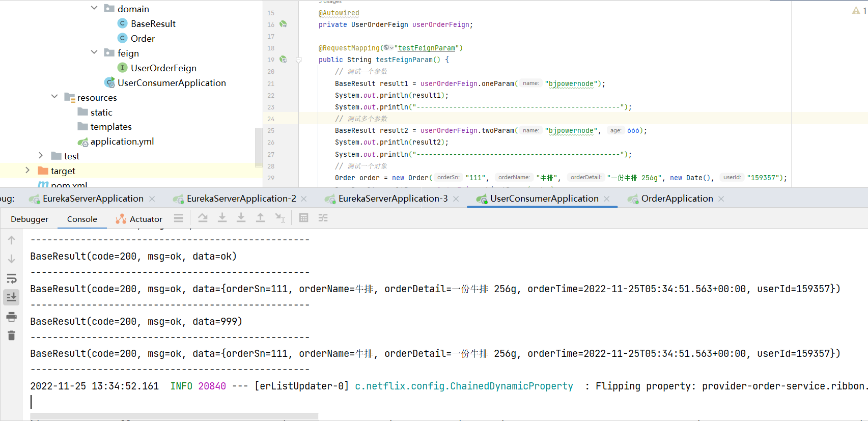Click the Up the Stack Trace arrow
Viewport: 868px width, 421px height.
click(x=11, y=240)
